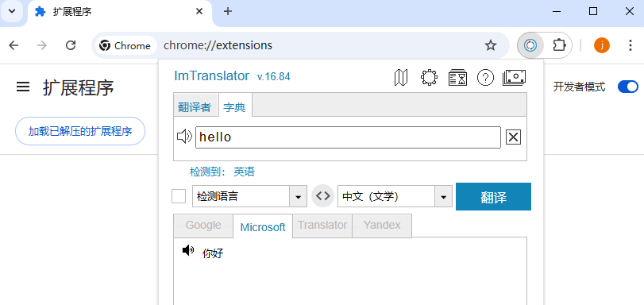Open translation history hourglass icon
Image resolution: width=644 pixels, height=305 pixels.
[x=457, y=77]
